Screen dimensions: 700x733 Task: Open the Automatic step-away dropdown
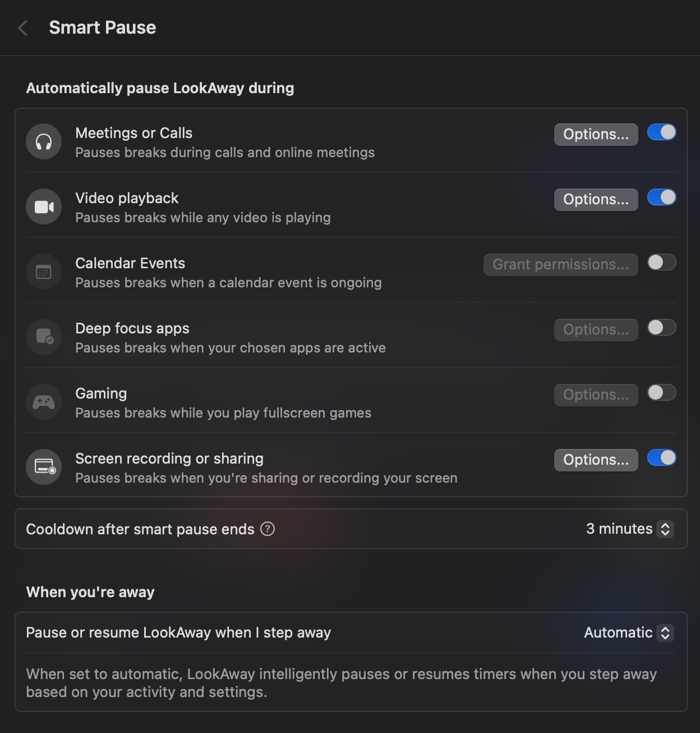[628, 633]
